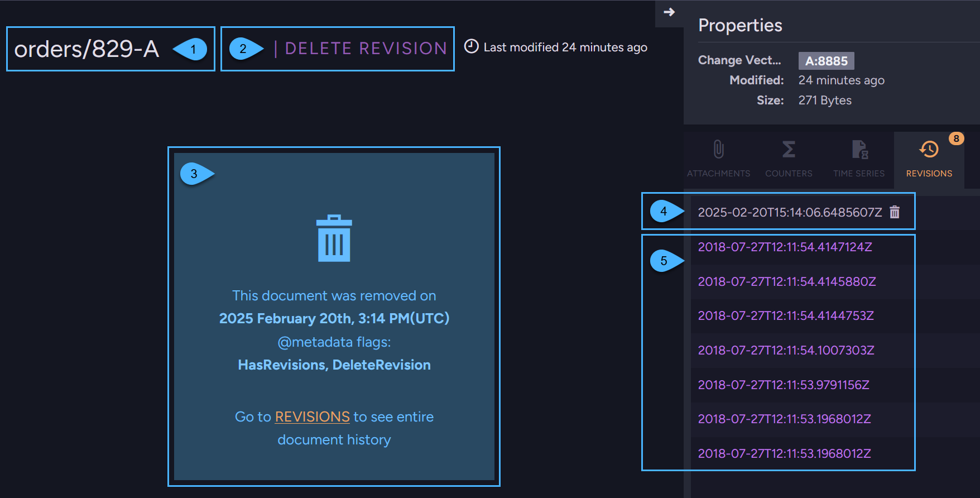
Task: Open revision 2018-07-27T12:11:54.4145880Z
Action: click(x=787, y=281)
